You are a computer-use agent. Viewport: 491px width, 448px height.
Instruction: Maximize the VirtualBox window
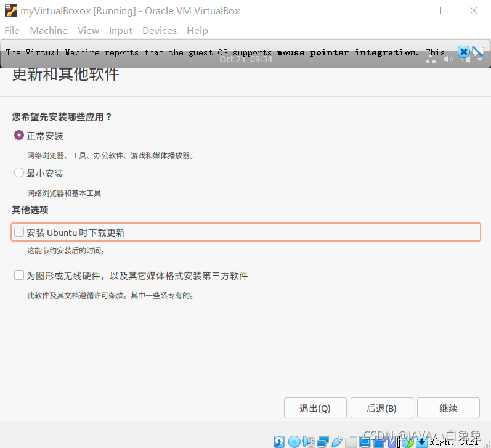click(x=437, y=10)
